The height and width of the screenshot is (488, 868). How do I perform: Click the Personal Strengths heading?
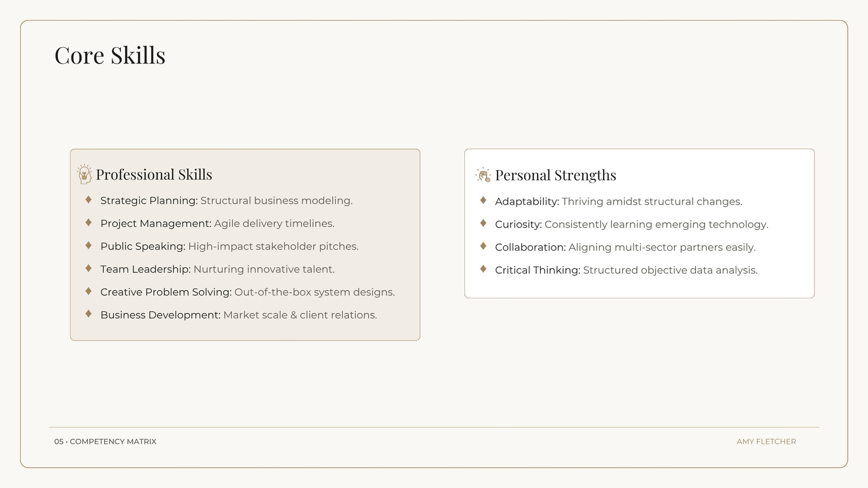pyautogui.click(x=556, y=175)
